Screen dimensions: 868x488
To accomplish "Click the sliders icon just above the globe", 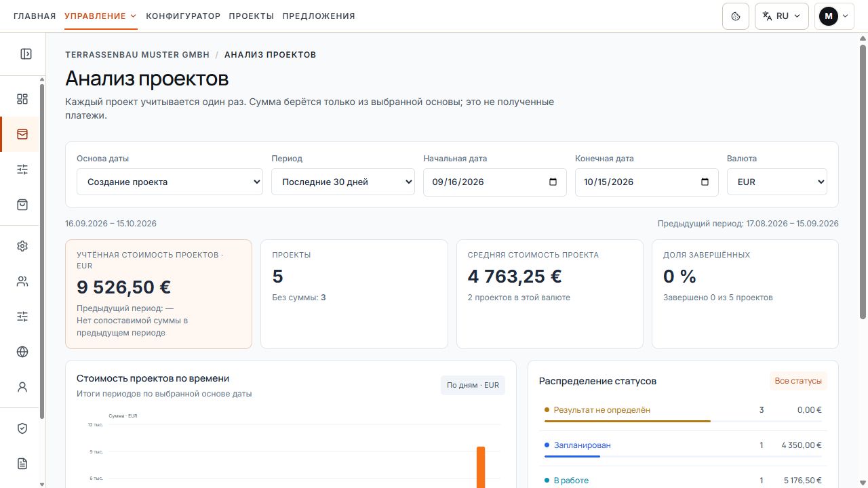I will tap(22, 317).
